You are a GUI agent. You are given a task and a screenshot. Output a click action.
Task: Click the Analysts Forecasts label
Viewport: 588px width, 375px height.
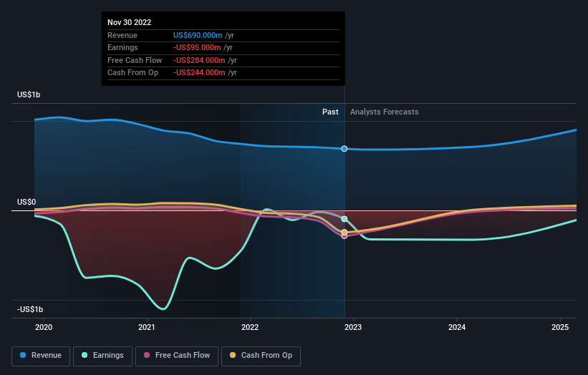coord(385,112)
